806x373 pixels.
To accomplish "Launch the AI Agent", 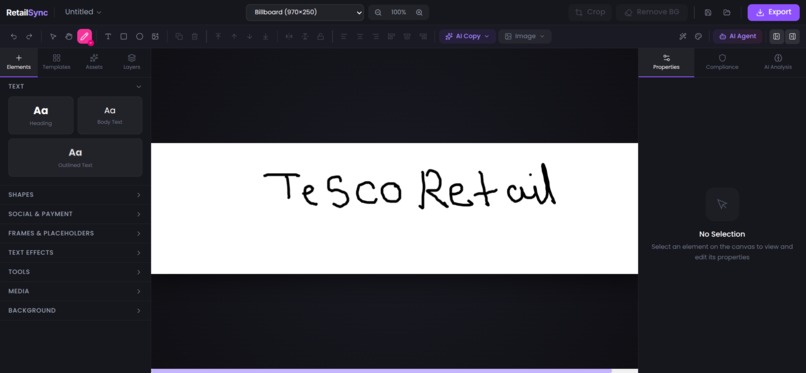I will [738, 36].
